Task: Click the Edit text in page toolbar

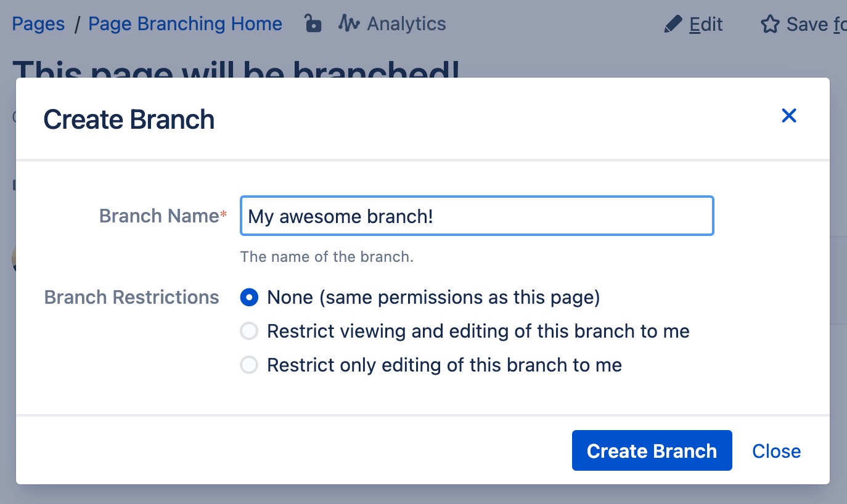Action: 706,25
